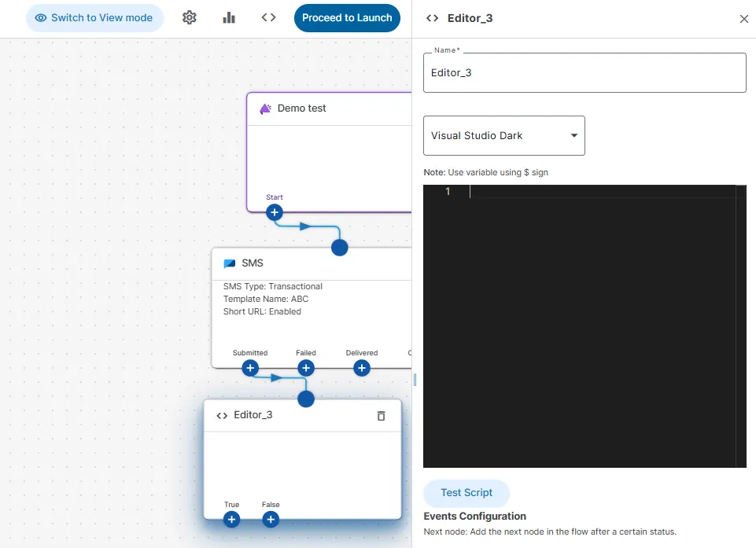The height and width of the screenshot is (548, 756).
Task: Click the Name input field
Action: pyautogui.click(x=585, y=73)
